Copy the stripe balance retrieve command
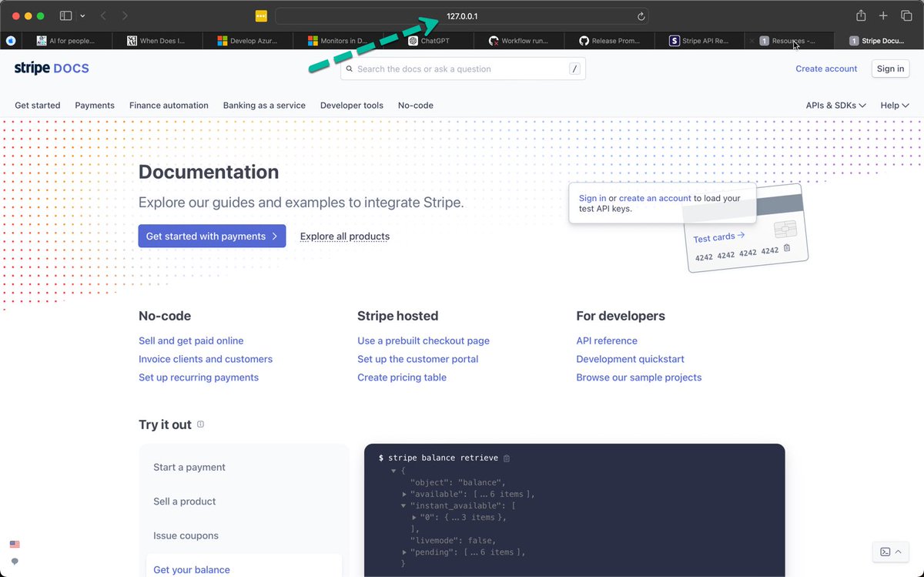This screenshot has height=577, width=924. point(506,458)
